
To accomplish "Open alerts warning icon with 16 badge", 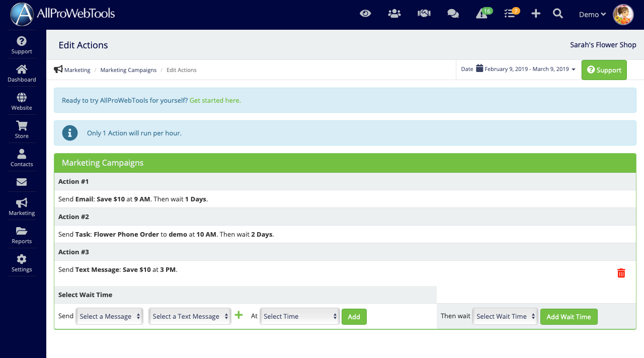I will (484, 13).
